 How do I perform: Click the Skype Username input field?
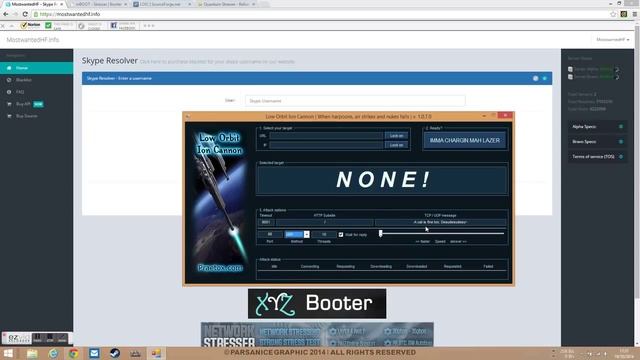coord(355,101)
